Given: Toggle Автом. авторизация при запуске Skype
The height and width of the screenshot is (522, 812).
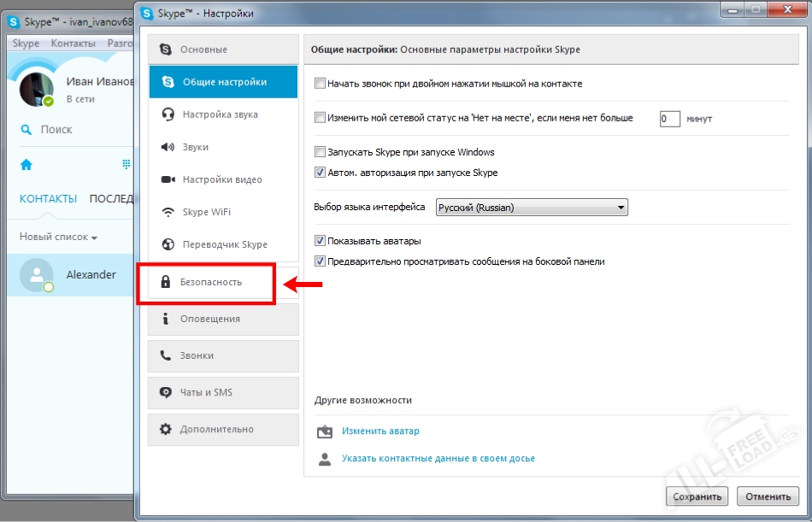Looking at the screenshot, I should pos(321,173).
